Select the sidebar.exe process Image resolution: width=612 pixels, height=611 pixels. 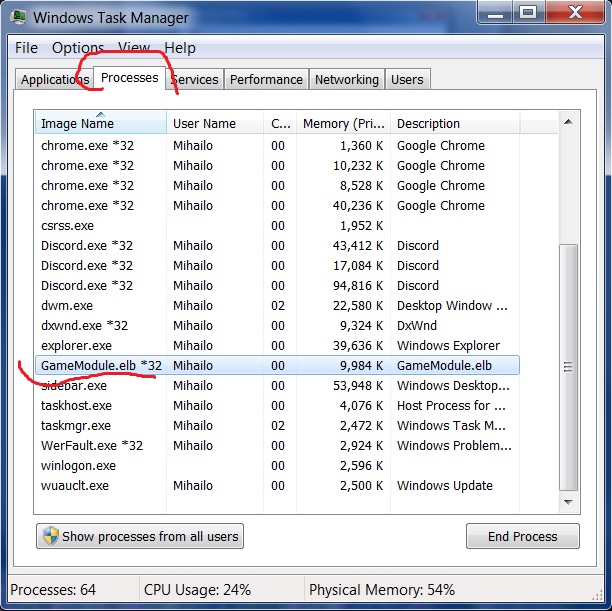277,386
